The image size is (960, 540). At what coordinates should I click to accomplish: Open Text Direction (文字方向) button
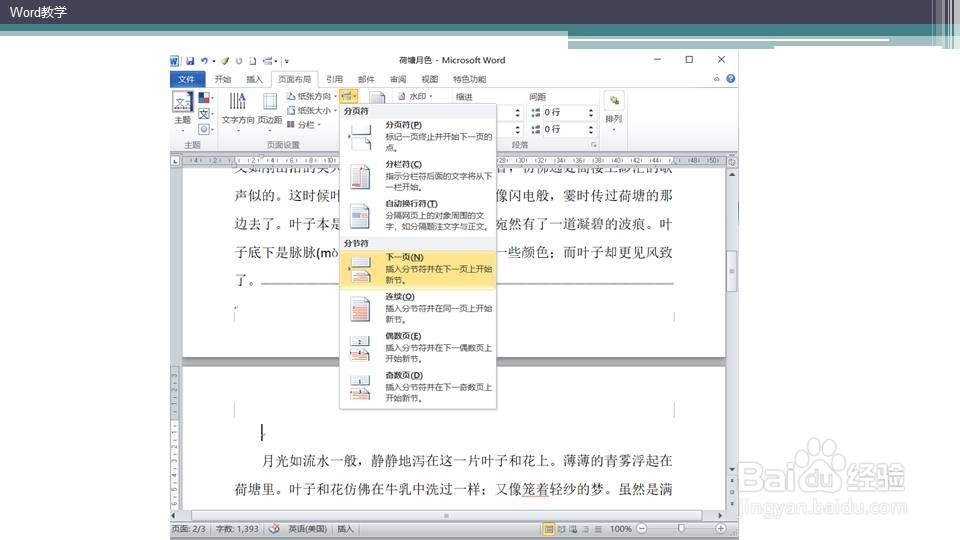click(x=238, y=111)
